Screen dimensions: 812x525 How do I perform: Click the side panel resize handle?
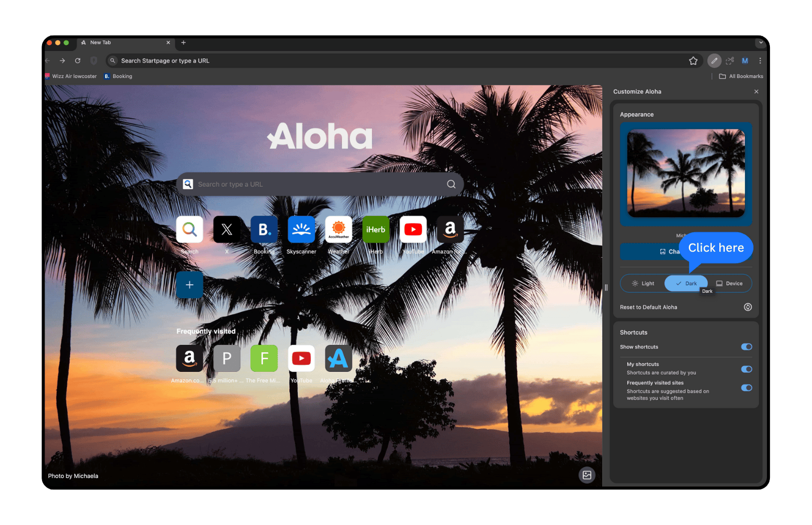coord(606,288)
